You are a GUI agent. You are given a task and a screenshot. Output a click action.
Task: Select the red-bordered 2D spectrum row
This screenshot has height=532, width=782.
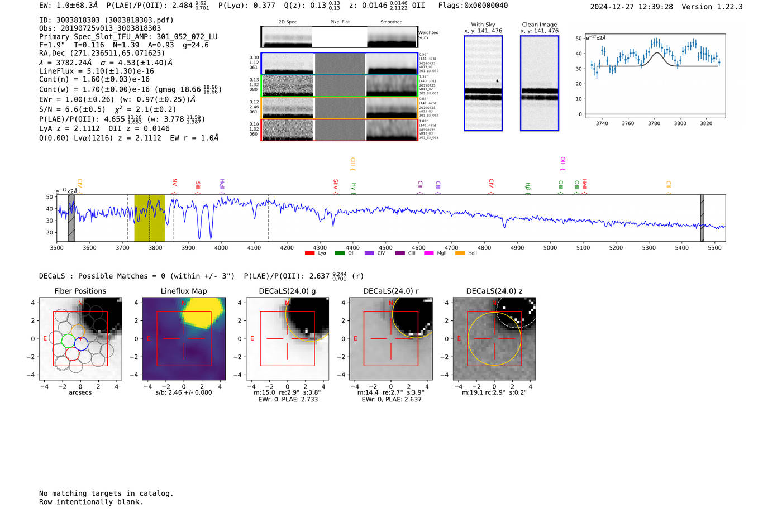[339, 130]
